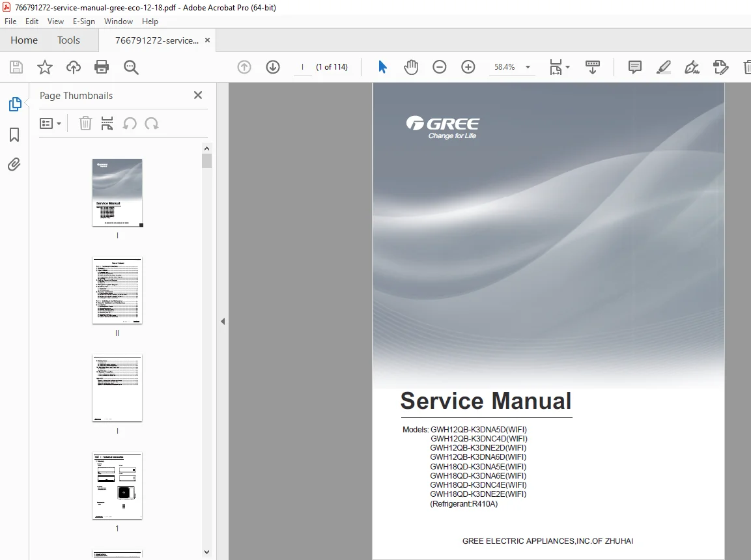The image size is (751, 560).
Task: Rotate page clockwise
Action: (x=152, y=124)
